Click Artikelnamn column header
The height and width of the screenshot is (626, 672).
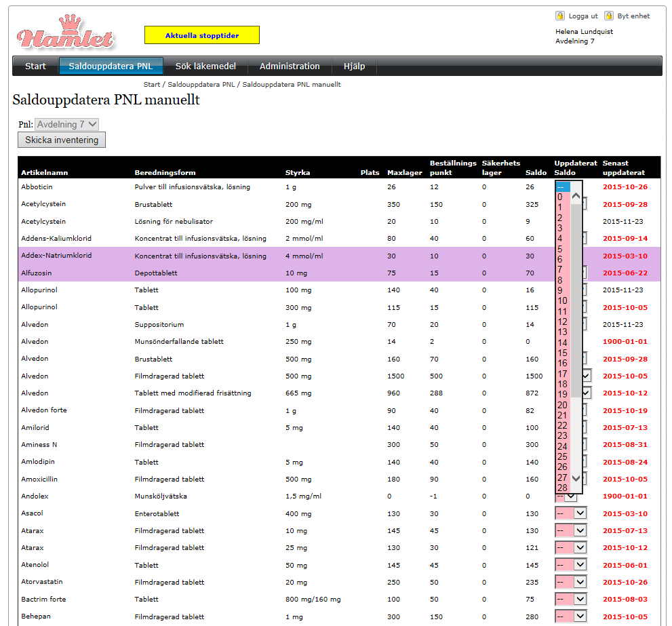[x=45, y=172]
